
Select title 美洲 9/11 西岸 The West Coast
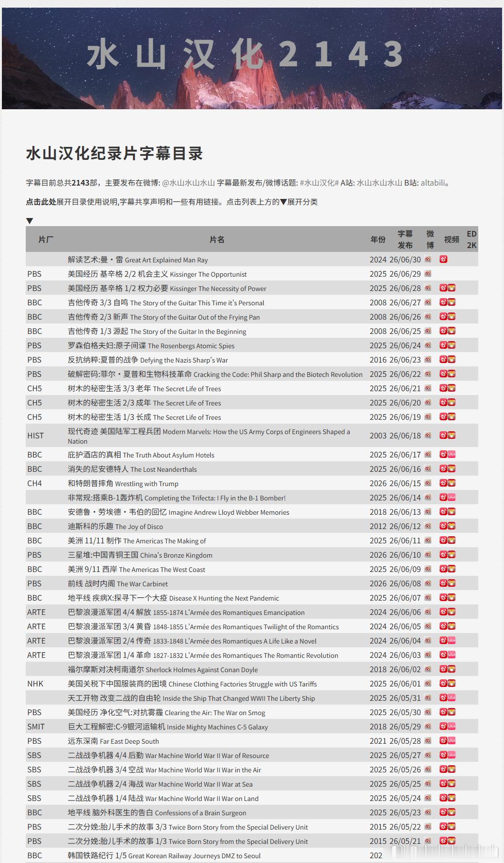136,569
